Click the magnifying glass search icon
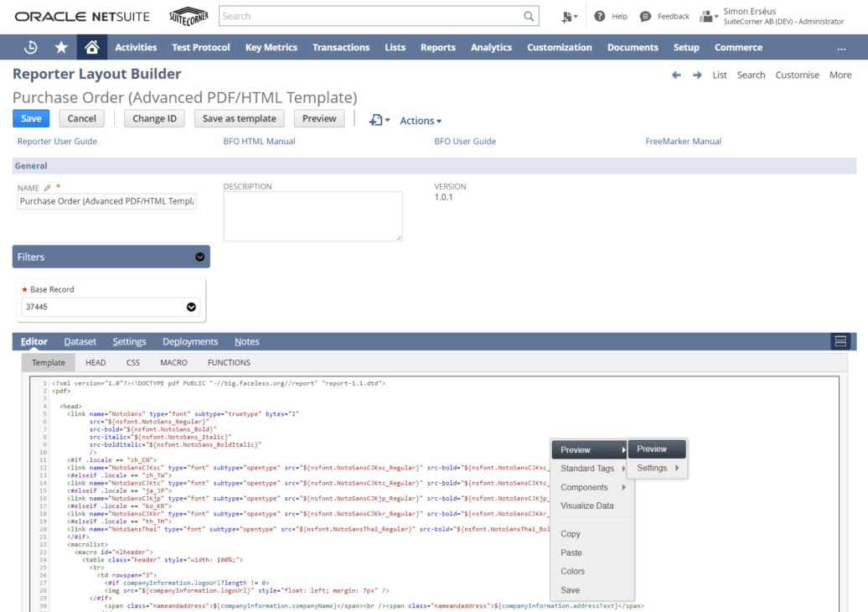Image resolution: width=868 pixels, height=612 pixels. pos(528,16)
